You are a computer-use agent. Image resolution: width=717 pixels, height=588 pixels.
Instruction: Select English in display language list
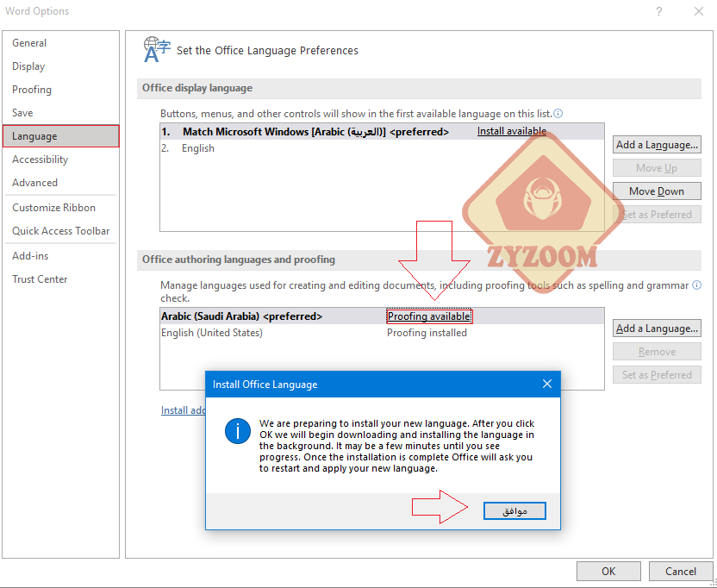[382, 148]
